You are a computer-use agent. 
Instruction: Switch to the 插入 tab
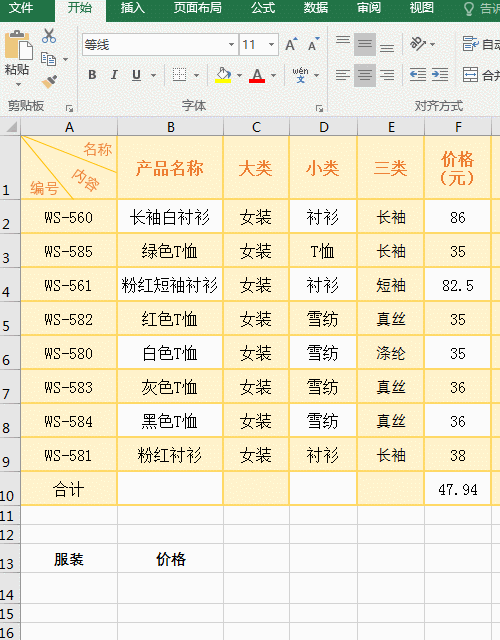[133, 8]
